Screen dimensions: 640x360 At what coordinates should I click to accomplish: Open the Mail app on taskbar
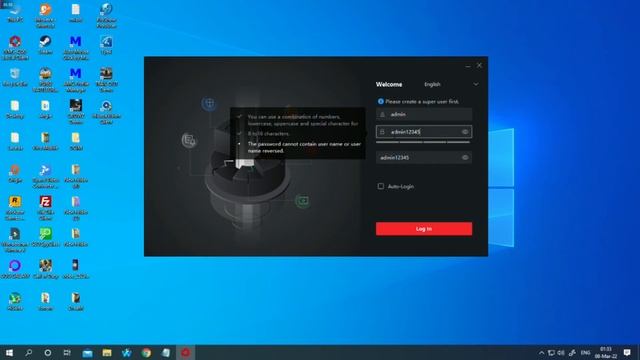tap(87, 353)
